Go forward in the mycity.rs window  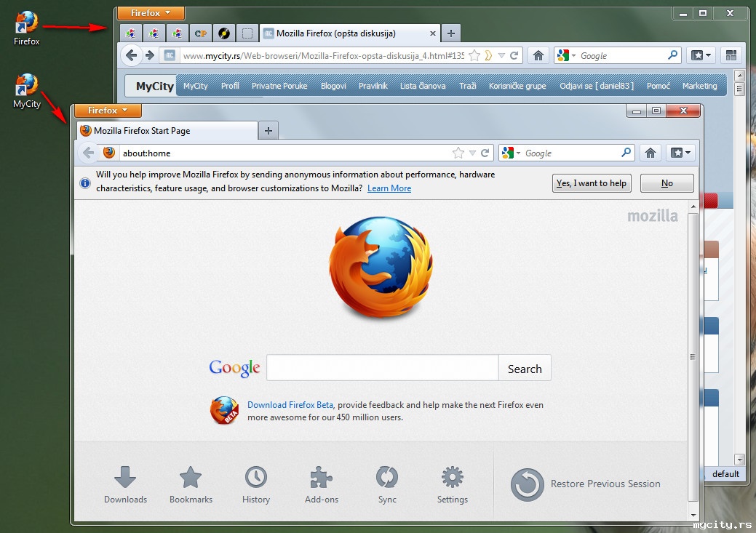tap(150, 55)
